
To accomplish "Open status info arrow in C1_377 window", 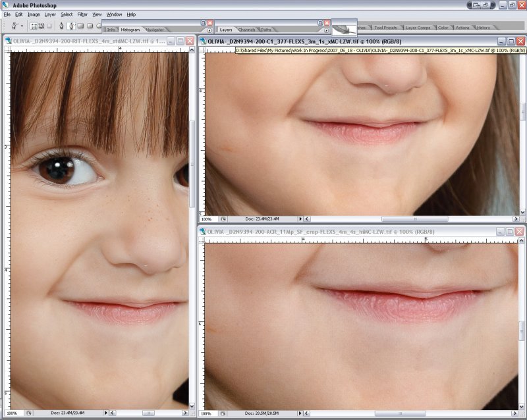I will tap(300, 219).
